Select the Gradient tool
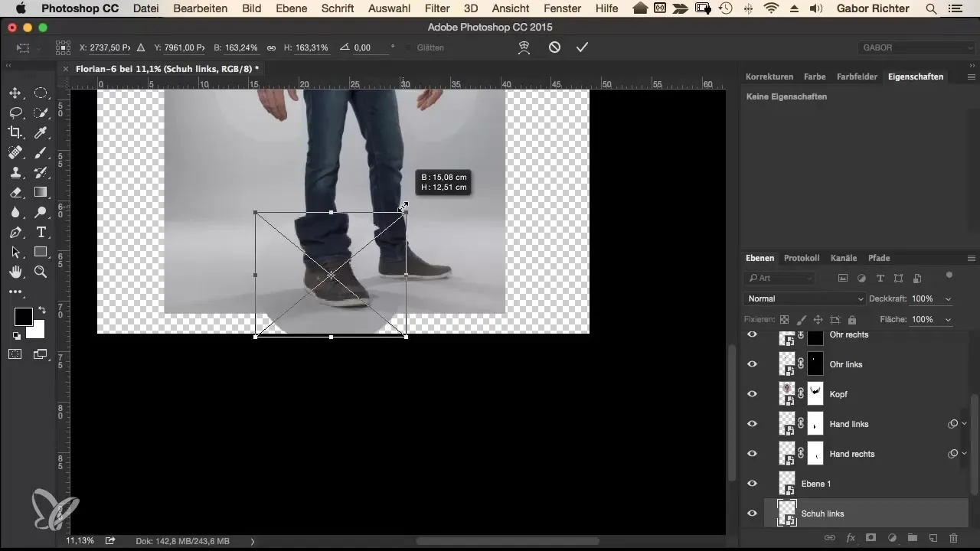Viewport: 980px width, 551px height. coord(41,192)
